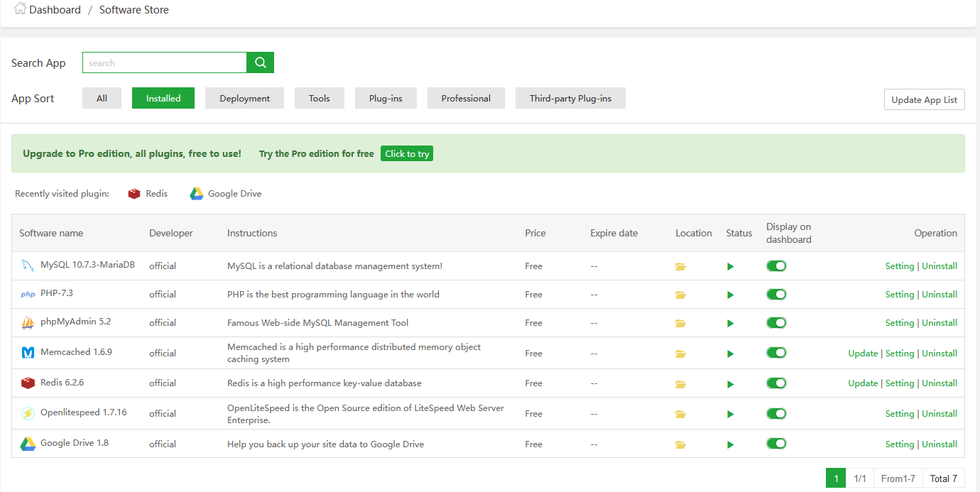Select the Third-party Plug-ins category
Image resolution: width=980 pixels, height=492 pixels.
click(570, 98)
